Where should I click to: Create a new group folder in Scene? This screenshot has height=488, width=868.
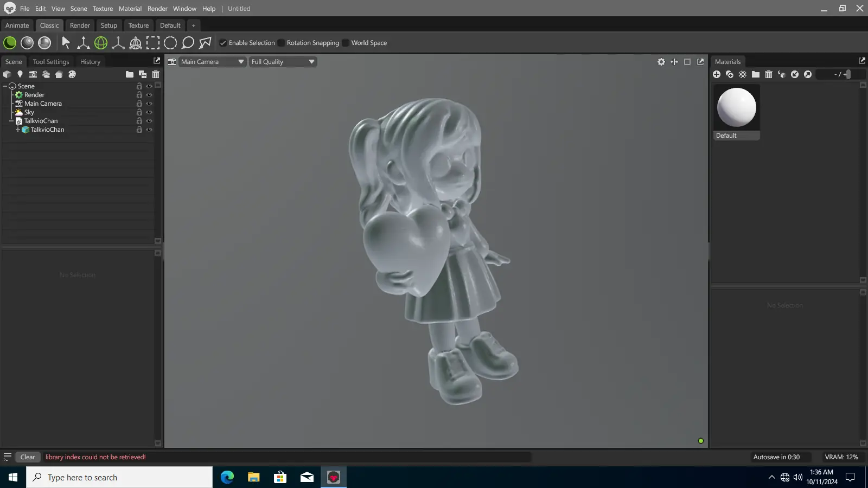(130, 74)
